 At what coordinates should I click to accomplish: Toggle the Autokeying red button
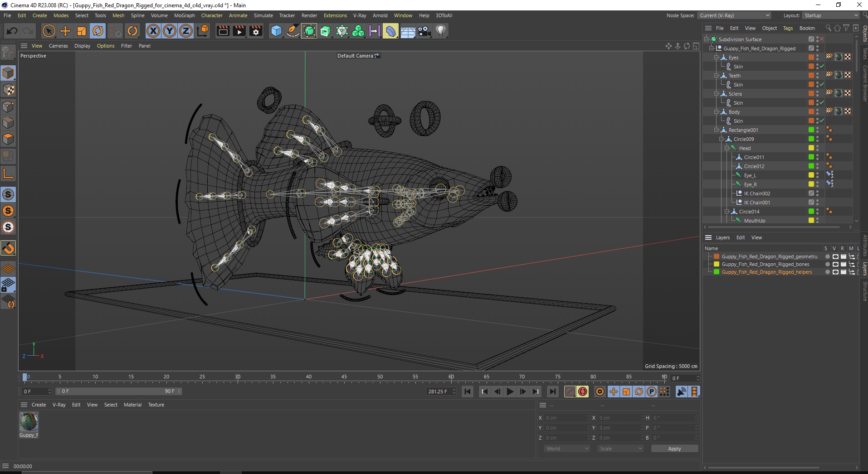coord(583,392)
